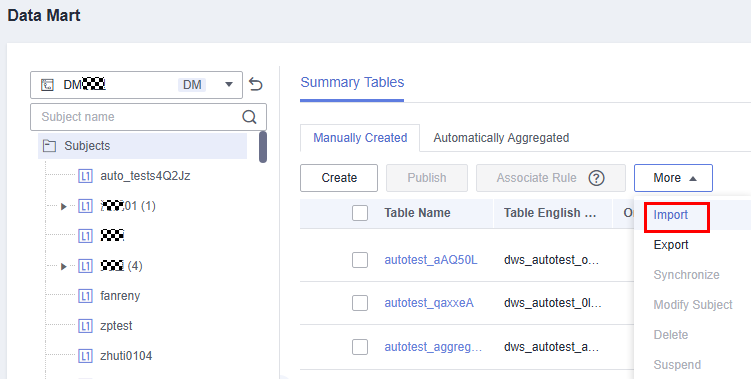The width and height of the screenshot is (751, 379).
Task: Click the L1 icon beside zptest
Action: point(85,326)
